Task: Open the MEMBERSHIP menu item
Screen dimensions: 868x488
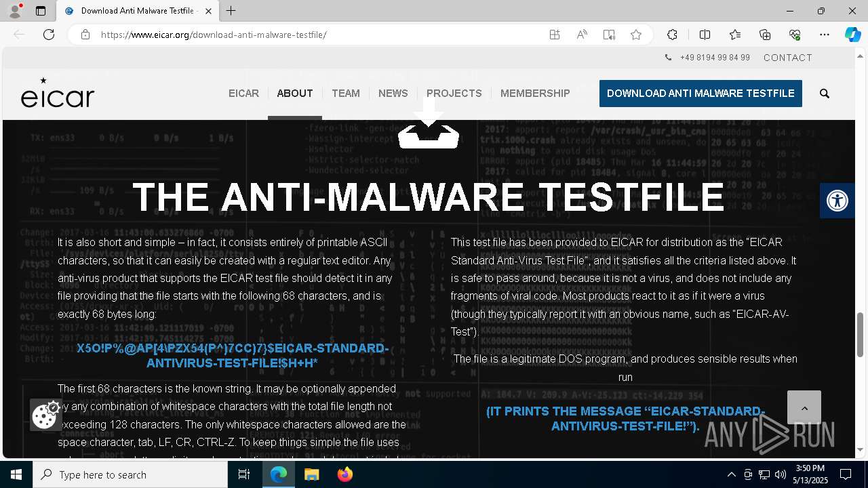Action: 535,94
